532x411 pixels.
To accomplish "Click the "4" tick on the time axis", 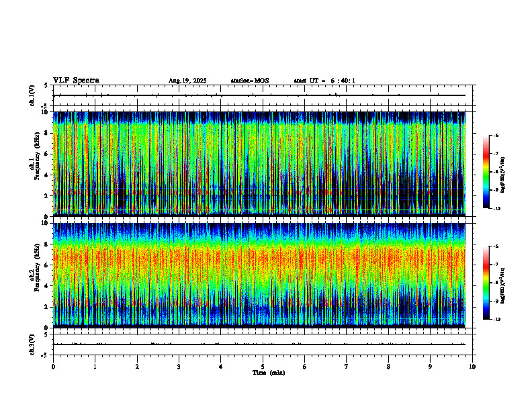I will click(221, 367).
